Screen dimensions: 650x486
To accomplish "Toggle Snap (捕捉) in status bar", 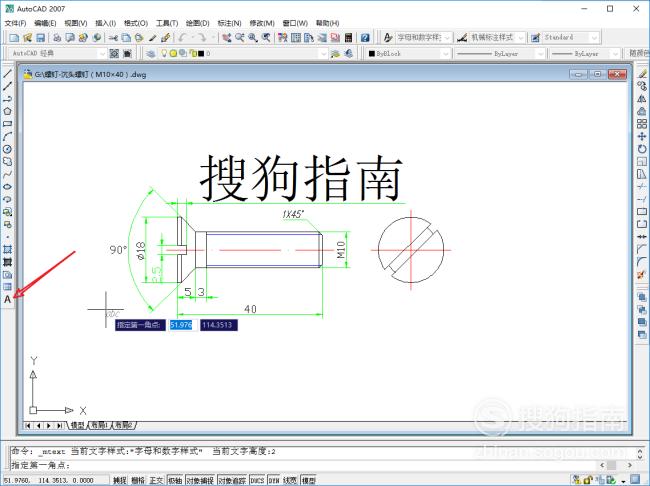I will click(x=119, y=480).
